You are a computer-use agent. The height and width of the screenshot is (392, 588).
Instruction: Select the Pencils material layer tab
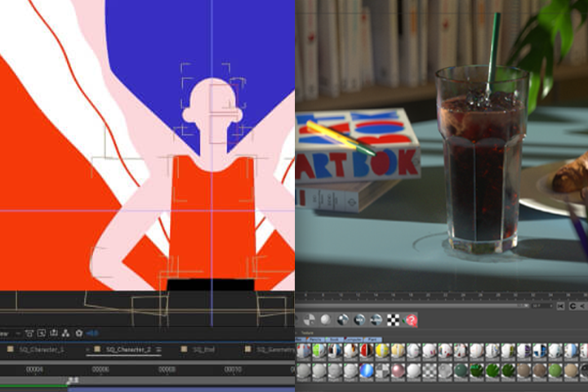click(x=316, y=339)
